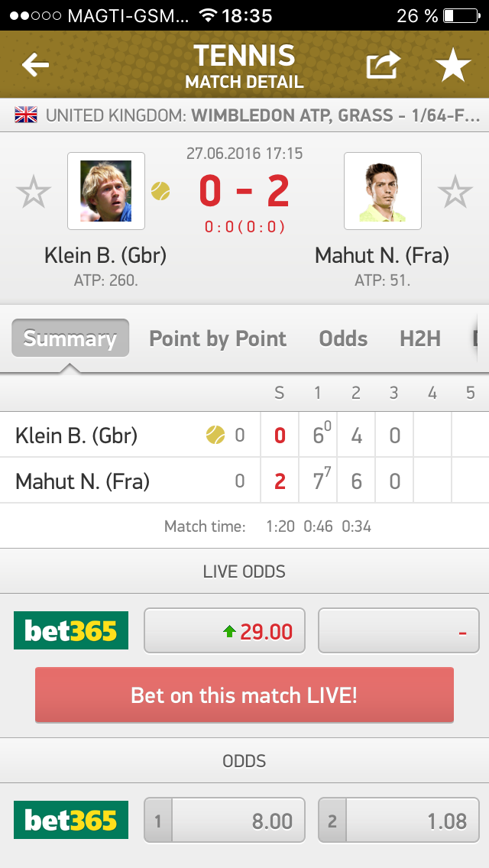This screenshot has height=868, width=489.
Task: Tap the United Kingdom flag icon
Action: (26, 115)
